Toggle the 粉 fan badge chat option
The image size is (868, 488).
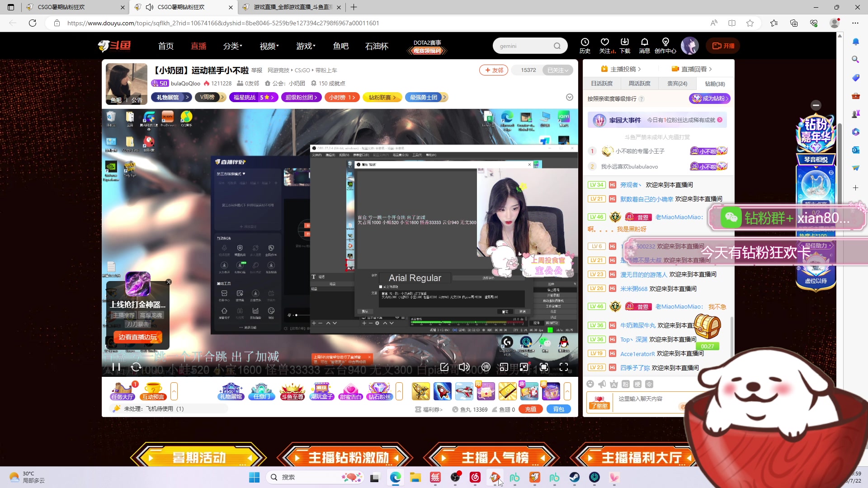(625, 384)
